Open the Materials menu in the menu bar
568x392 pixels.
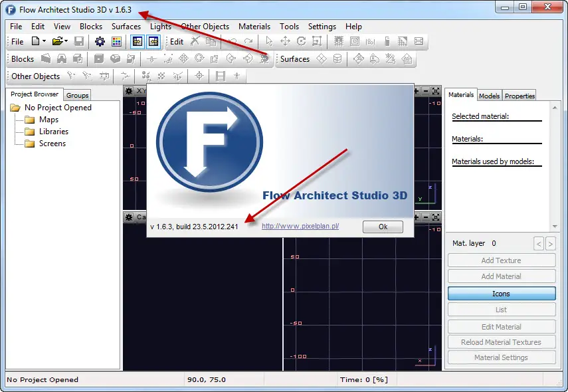coord(254,27)
